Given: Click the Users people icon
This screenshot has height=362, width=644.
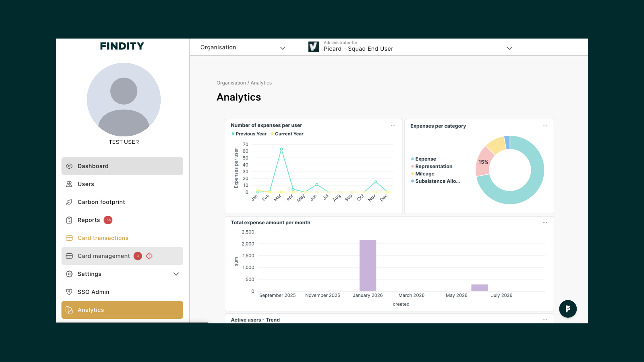Looking at the screenshot, I should coord(69,184).
